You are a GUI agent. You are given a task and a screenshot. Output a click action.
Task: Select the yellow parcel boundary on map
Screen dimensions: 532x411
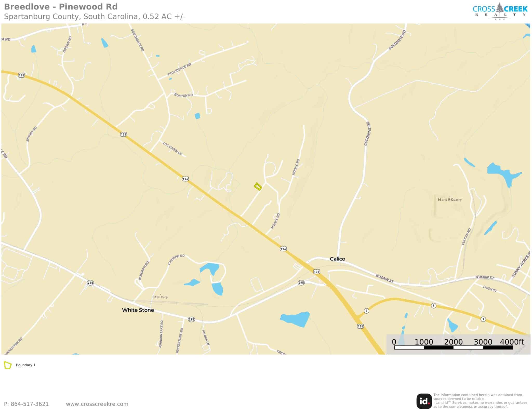coord(258,186)
